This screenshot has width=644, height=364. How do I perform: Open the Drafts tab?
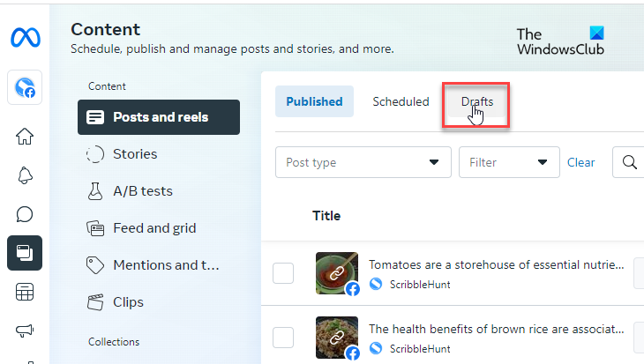pos(476,101)
